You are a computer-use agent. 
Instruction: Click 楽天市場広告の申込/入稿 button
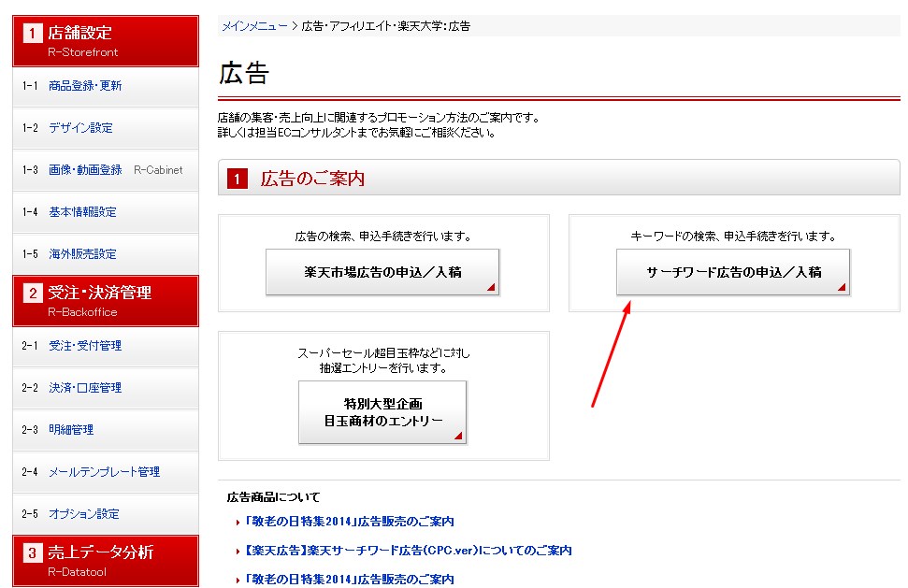[382, 272]
